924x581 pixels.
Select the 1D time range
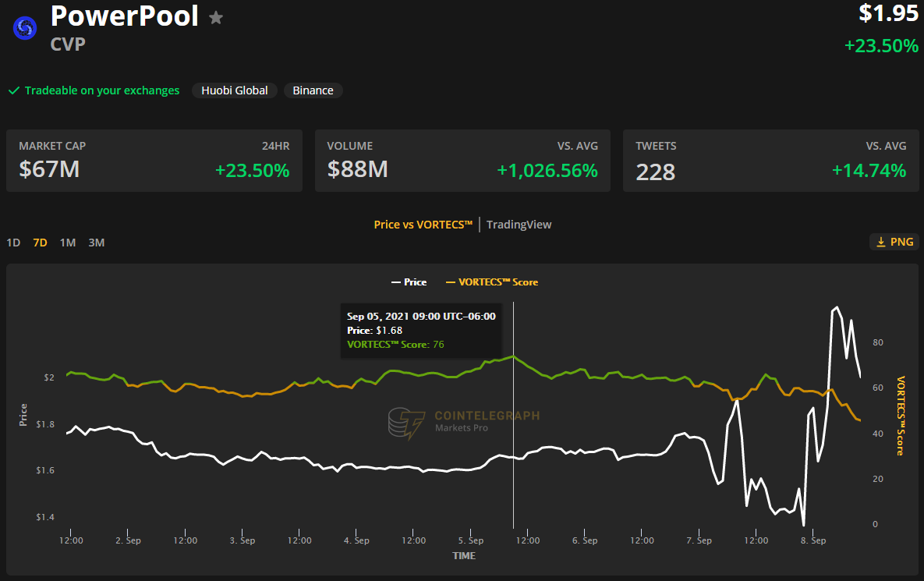(13, 243)
